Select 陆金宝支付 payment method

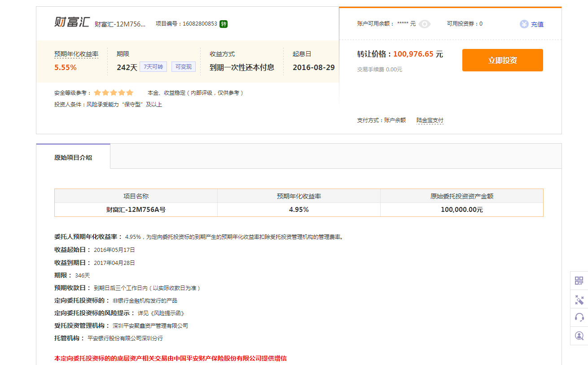tap(430, 120)
